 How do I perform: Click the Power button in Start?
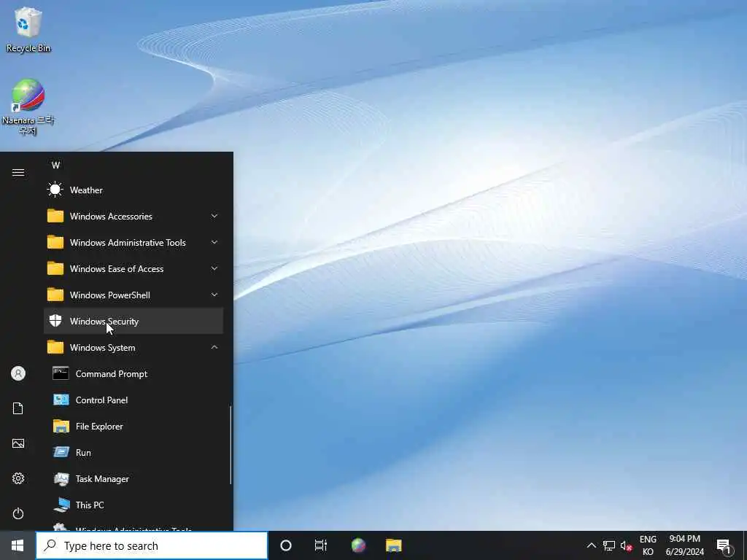(x=18, y=513)
